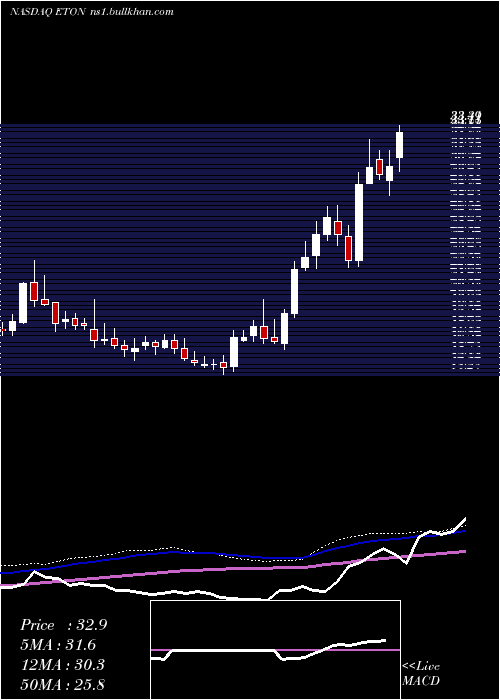Viewport: 500px width, 700px height.
Task: Click the MACD inset chart box
Action: pos(275,650)
